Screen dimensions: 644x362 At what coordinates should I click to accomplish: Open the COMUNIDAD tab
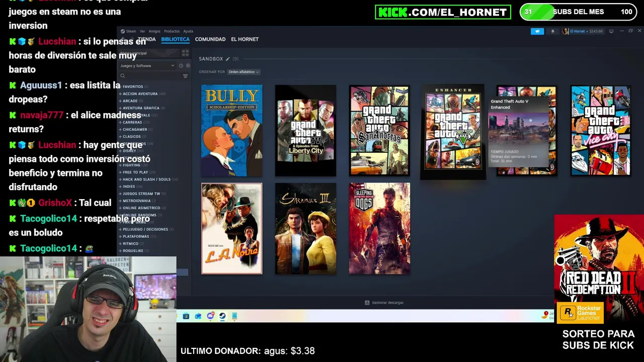coord(210,39)
